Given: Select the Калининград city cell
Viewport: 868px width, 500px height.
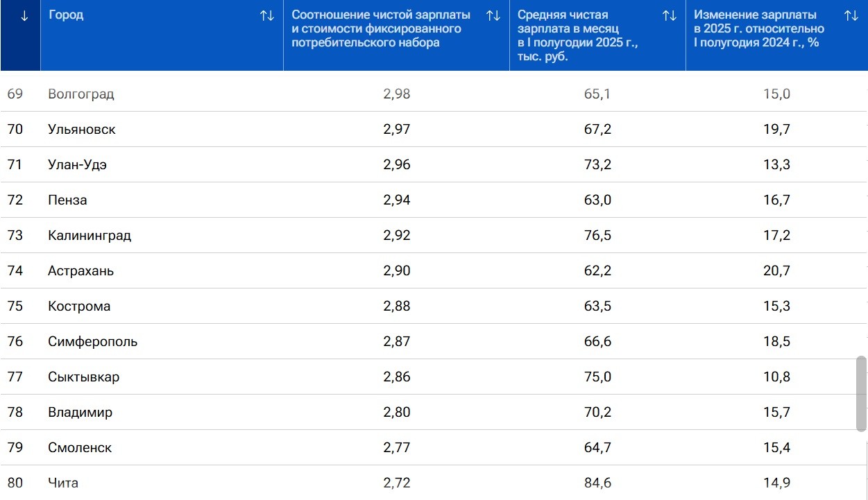Looking at the screenshot, I should tap(90, 236).
